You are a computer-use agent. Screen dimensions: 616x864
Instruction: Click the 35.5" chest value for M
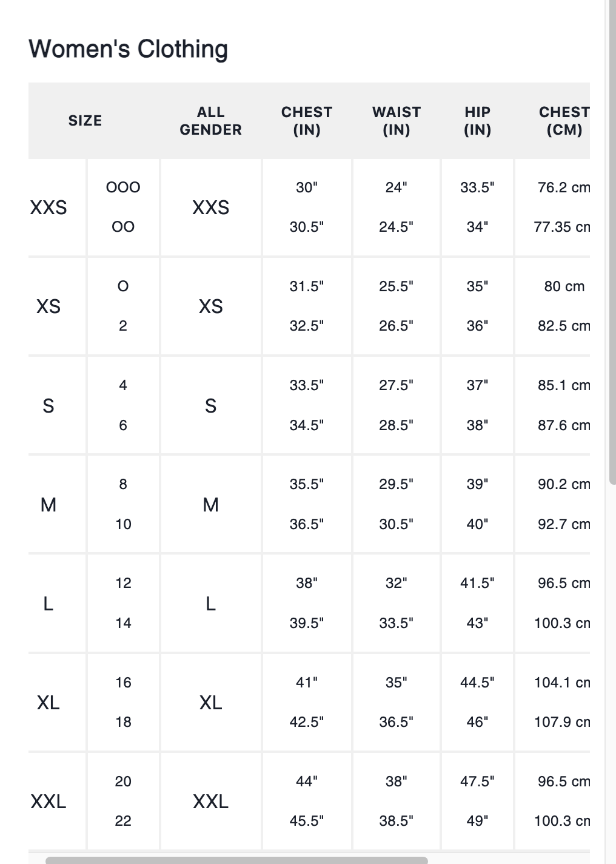point(307,484)
